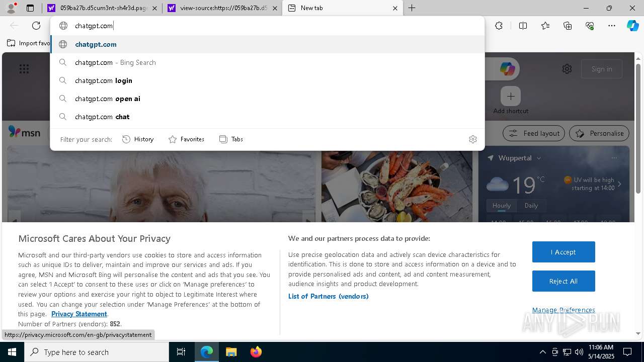Open the Favorites star toolbar icon
This screenshot has height=362, width=644.
click(x=545, y=26)
